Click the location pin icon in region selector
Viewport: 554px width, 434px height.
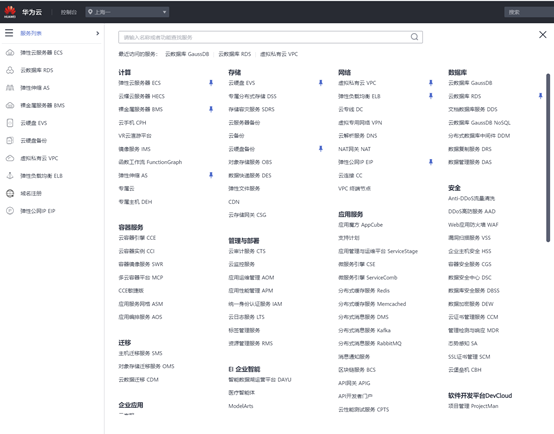90,12
